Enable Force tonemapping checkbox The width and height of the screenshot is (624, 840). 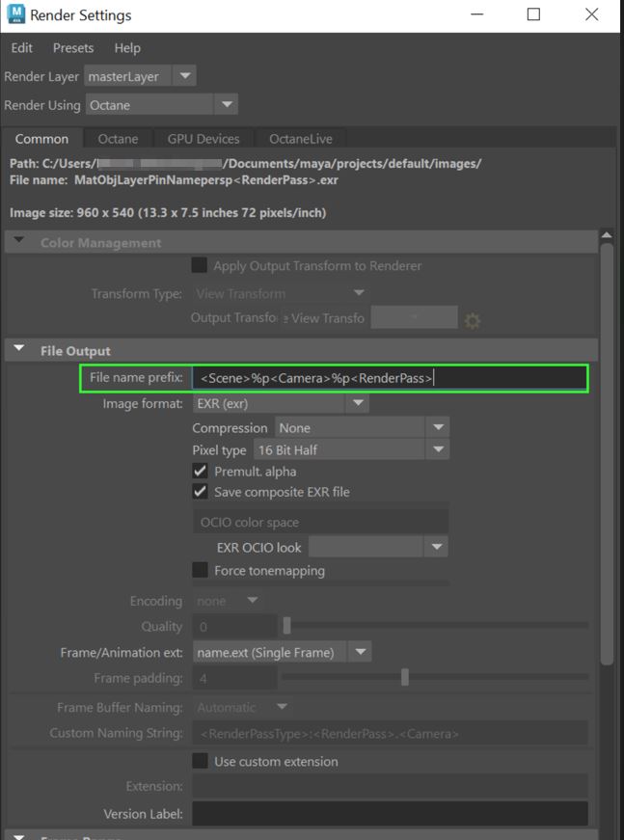coord(200,569)
